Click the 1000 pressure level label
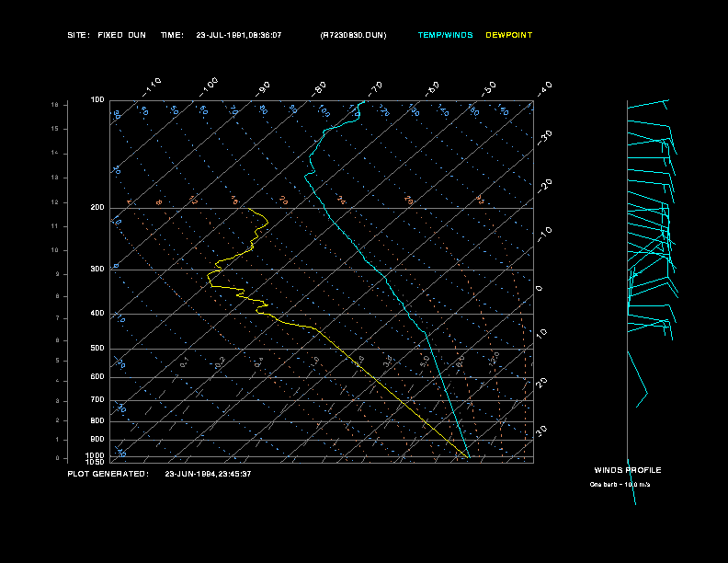 pyautogui.click(x=96, y=455)
